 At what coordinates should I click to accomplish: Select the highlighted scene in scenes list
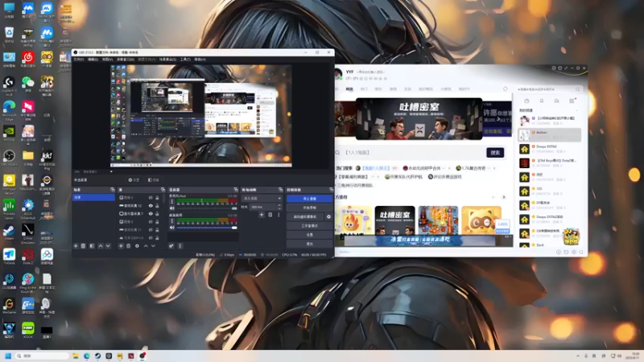tap(93, 197)
